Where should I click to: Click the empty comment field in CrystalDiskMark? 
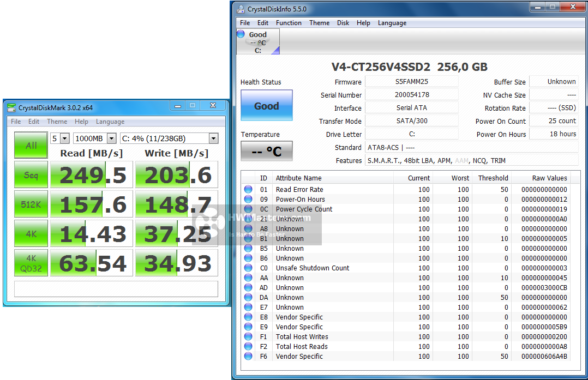click(x=116, y=289)
